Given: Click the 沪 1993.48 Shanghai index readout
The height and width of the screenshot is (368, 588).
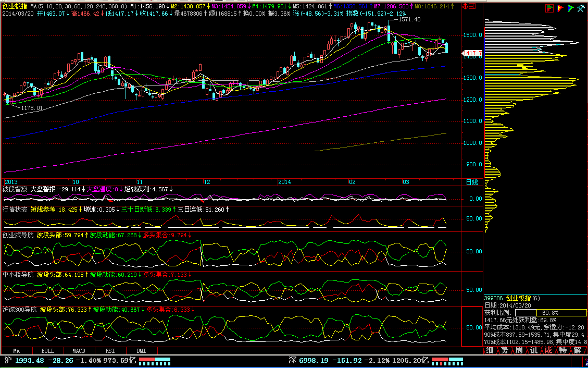Looking at the screenshot, I should [x=24, y=361].
